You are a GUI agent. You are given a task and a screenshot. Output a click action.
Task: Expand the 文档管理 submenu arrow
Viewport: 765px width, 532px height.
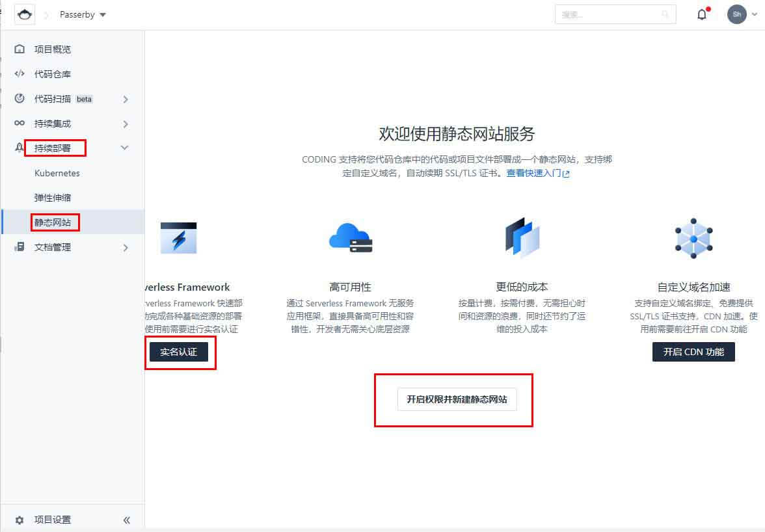(126, 248)
